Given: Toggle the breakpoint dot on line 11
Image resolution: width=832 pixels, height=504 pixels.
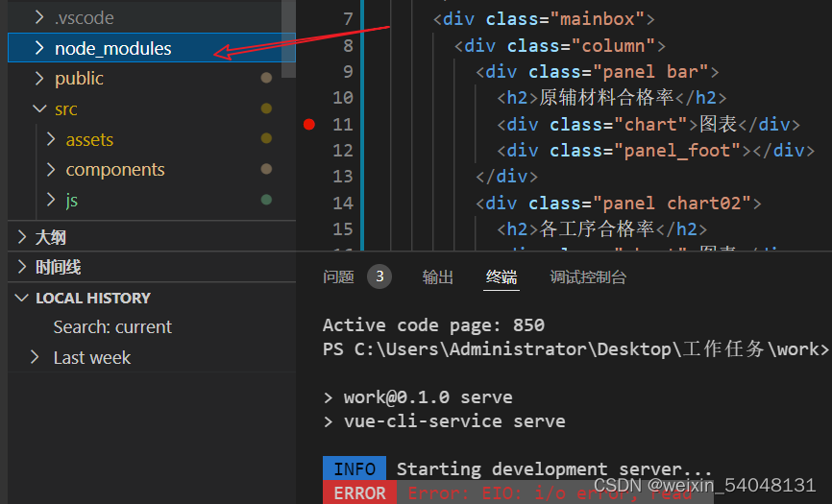Looking at the screenshot, I should 309,124.
